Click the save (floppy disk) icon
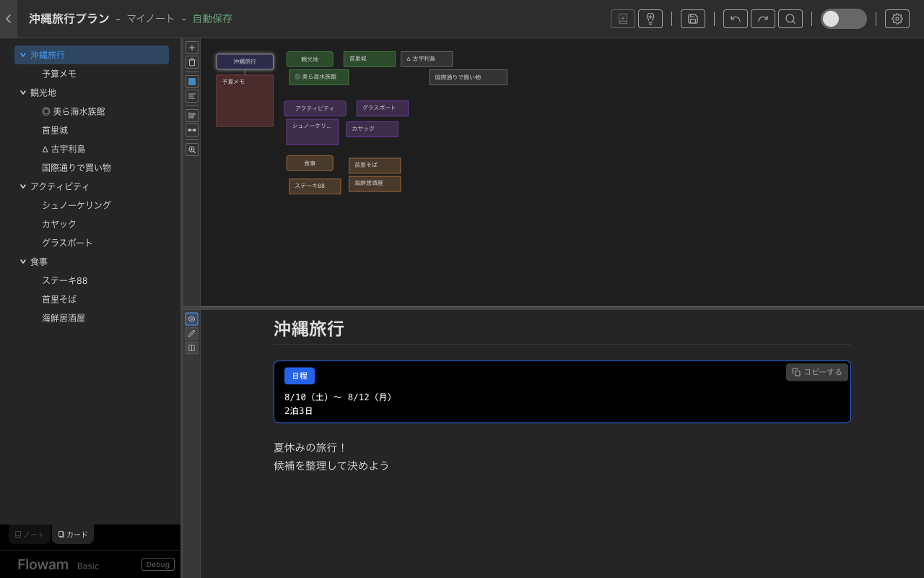 pos(692,19)
